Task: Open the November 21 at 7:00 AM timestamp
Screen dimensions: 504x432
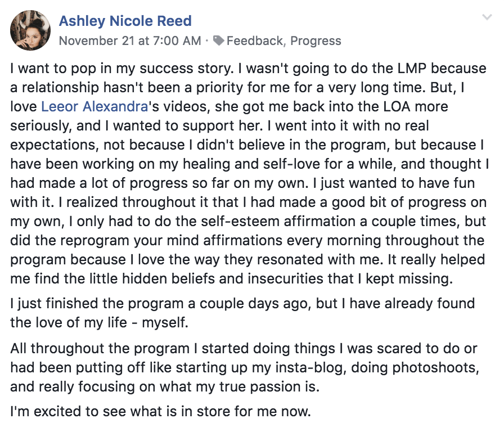Action: (130, 41)
